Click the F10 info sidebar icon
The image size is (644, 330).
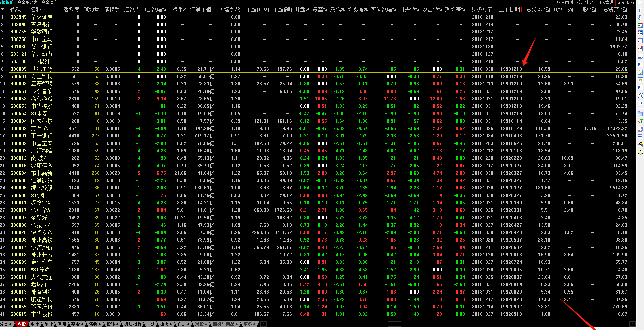tap(640, 64)
